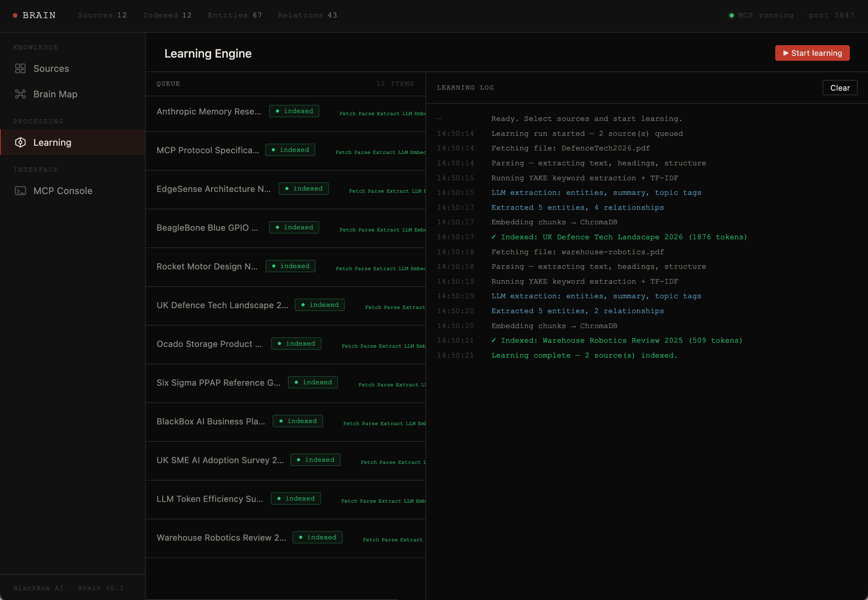The width and height of the screenshot is (868, 600).
Task: Start learning with the red button
Action: click(x=812, y=53)
